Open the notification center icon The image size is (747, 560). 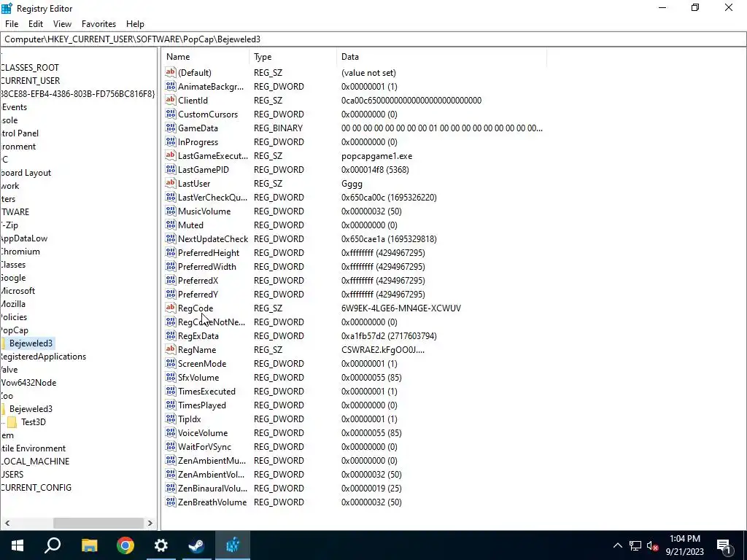click(724, 546)
